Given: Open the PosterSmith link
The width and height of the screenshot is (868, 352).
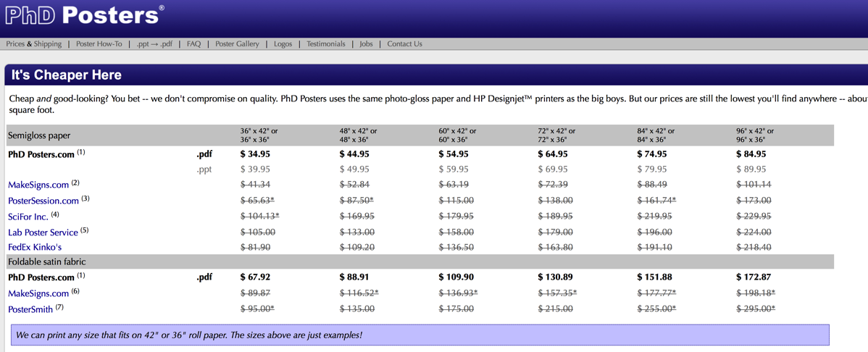Looking at the screenshot, I should click(x=30, y=309).
